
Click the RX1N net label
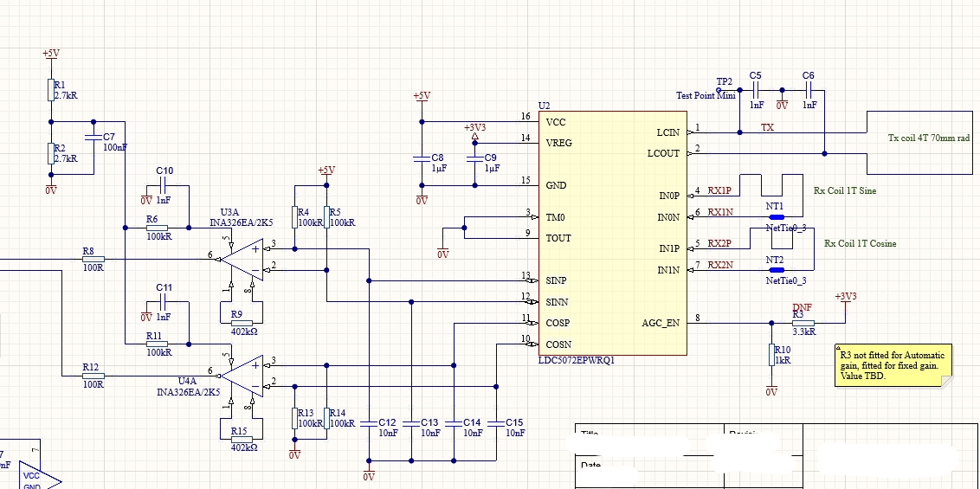pyautogui.click(x=720, y=212)
